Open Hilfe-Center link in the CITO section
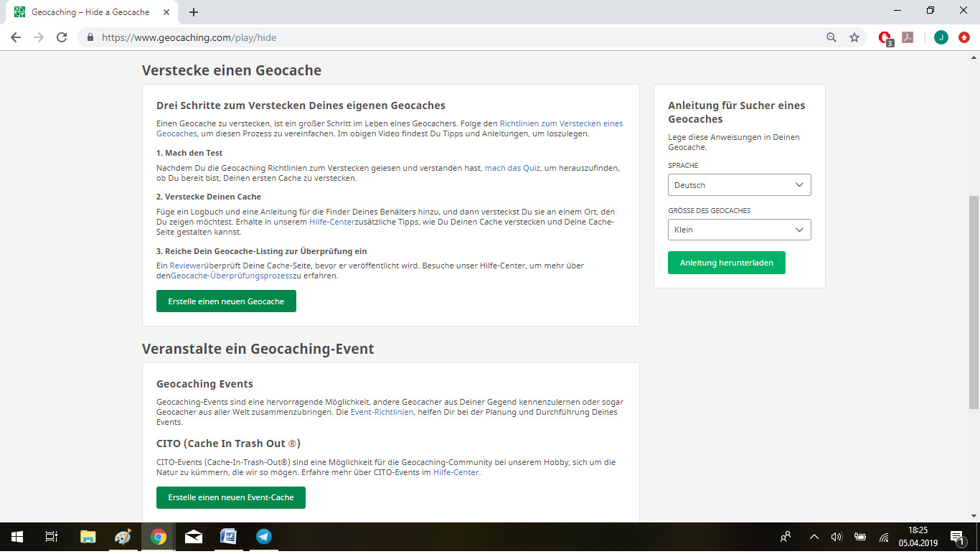 (x=456, y=472)
